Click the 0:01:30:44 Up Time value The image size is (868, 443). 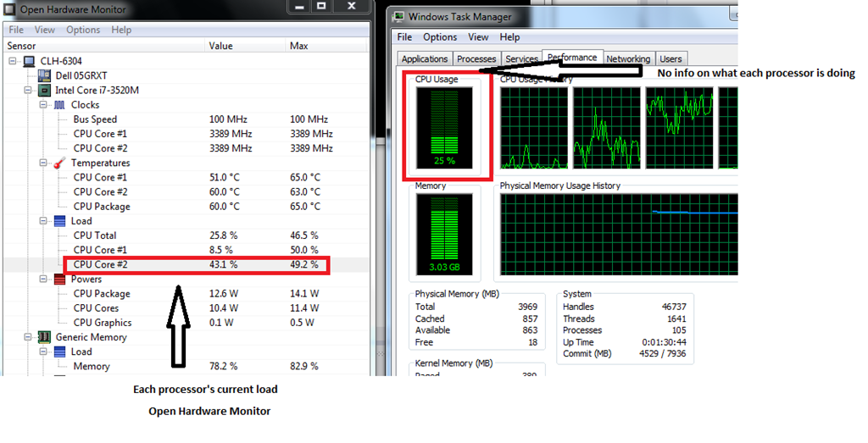click(665, 342)
